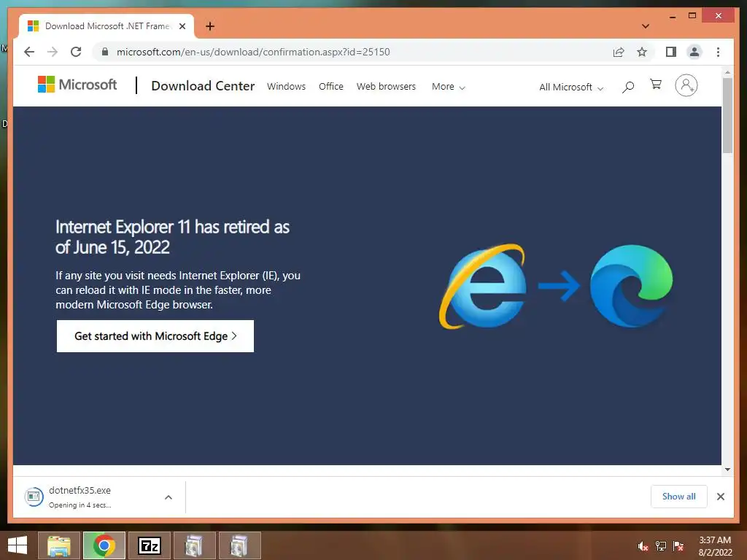
Task: Expand the All Microsoft dropdown
Action: tap(571, 87)
